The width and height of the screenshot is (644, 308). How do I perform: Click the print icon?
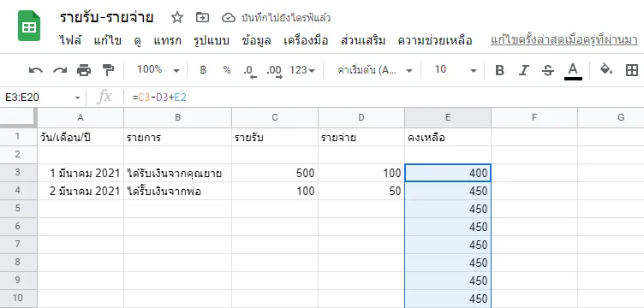[x=84, y=70]
